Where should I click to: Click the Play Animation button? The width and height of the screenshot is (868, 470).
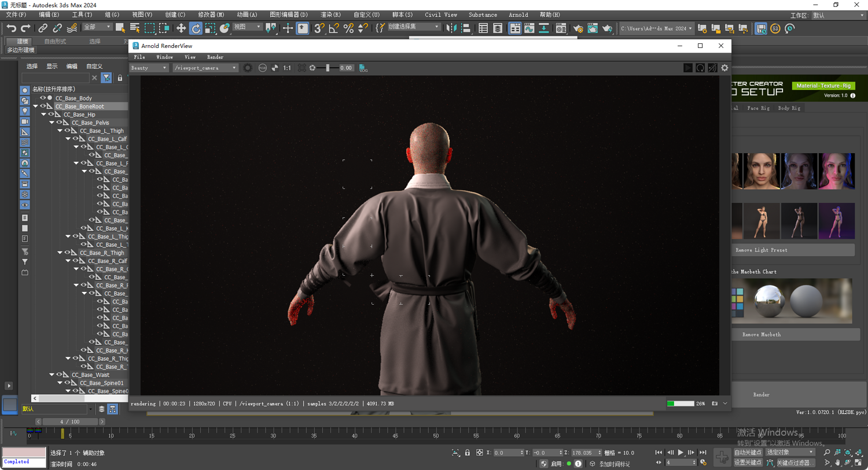click(x=681, y=453)
